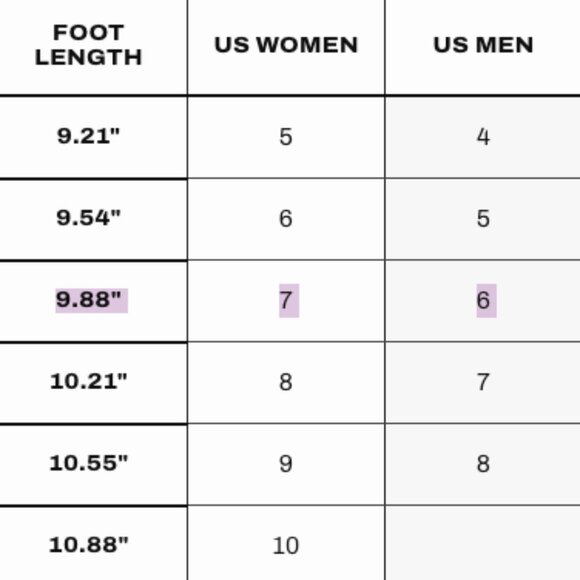
Task: Click US Men size 5 cell
Action: click(x=483, y=218)
